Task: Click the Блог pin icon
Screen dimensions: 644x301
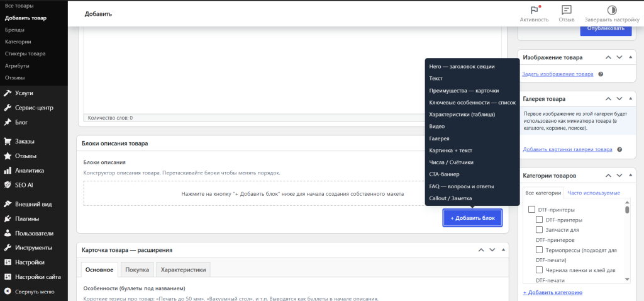Action: [8, 122]
